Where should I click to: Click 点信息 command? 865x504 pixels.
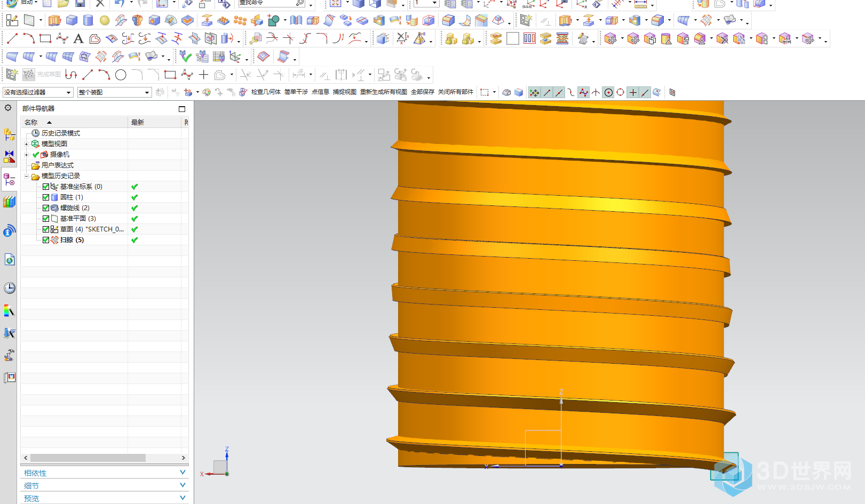320,92
